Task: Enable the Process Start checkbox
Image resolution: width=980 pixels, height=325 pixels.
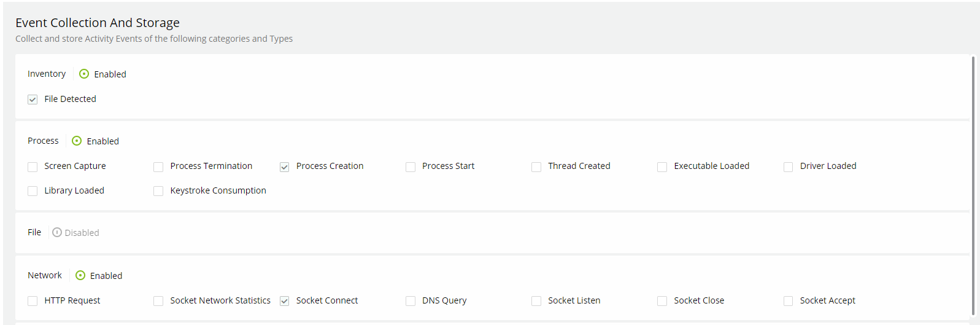Action: pos(411,166)
